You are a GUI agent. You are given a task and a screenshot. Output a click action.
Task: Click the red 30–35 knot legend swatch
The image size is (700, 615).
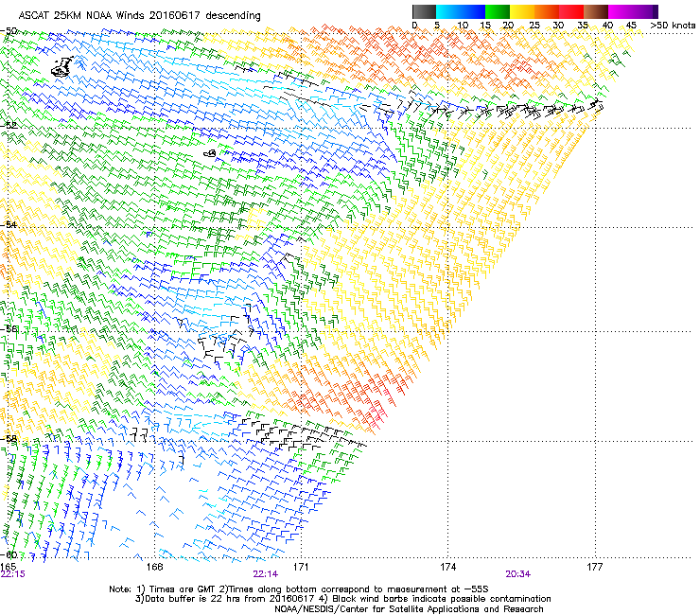[x=571, y=11]
